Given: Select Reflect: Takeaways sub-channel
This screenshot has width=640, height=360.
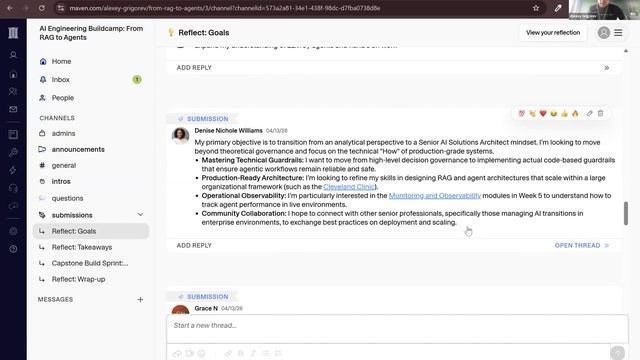Looking at the screenshot, I should 91,247.
